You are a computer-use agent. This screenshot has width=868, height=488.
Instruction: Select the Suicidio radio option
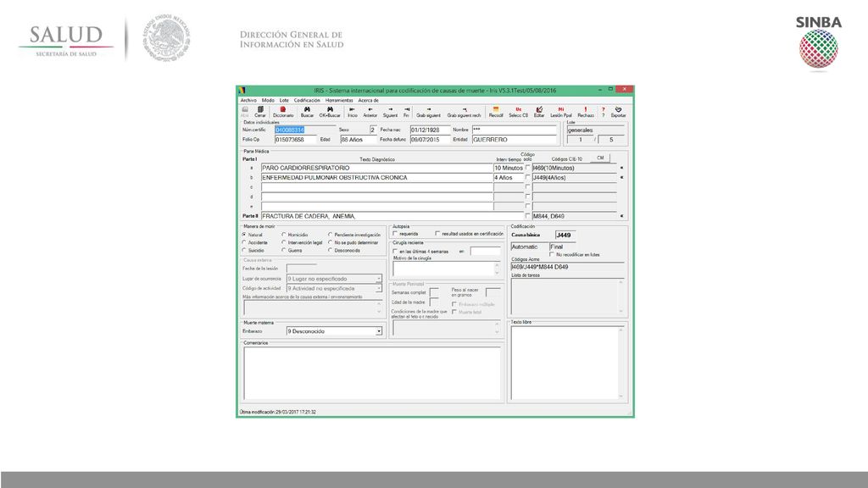[x=244, y=250]
